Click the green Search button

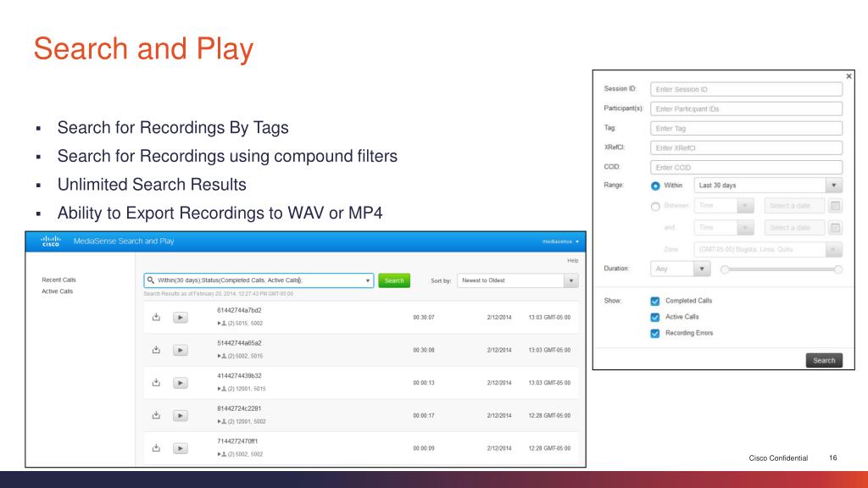coord(394,280)
